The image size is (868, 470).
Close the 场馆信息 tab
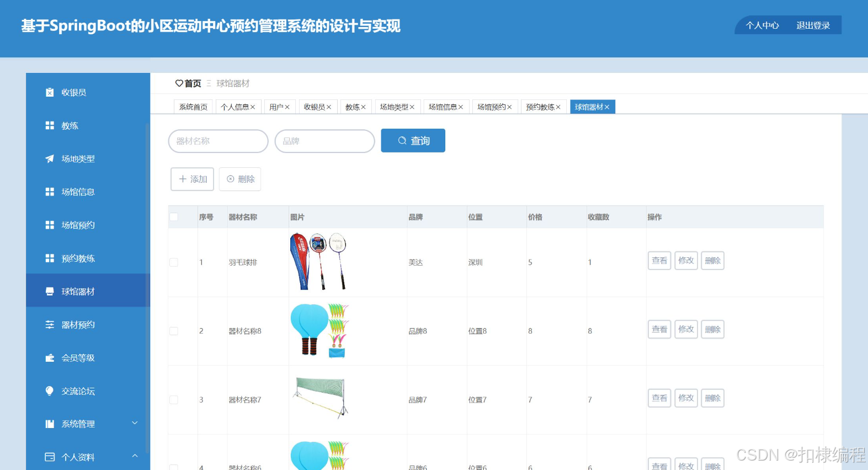tap(461, 107)
